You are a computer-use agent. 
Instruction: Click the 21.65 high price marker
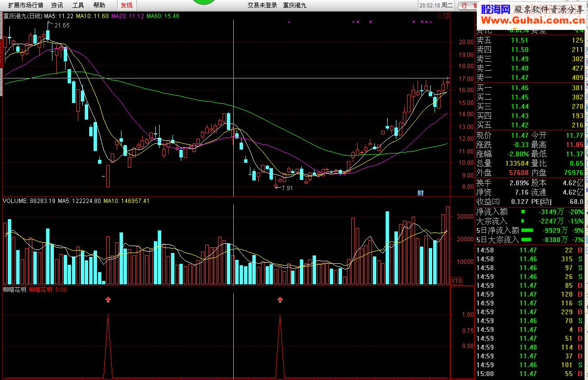pyautogui.click(x=62, y=25)
